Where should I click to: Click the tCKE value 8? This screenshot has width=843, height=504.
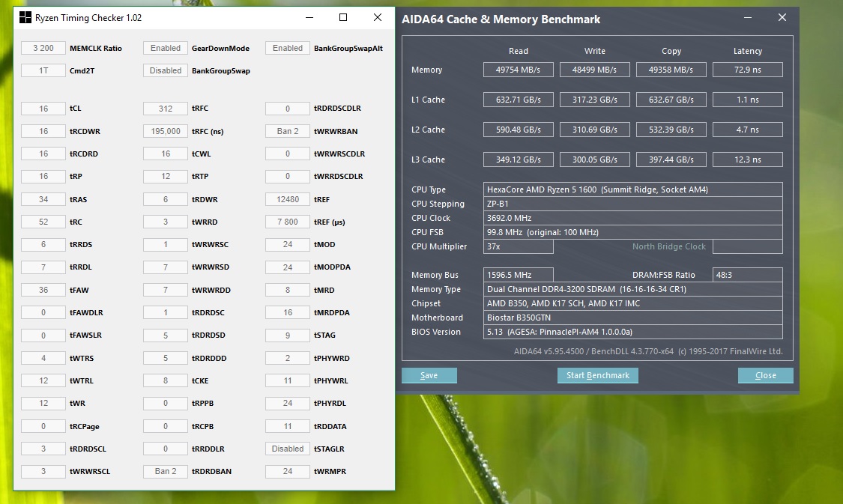(166, 380)
